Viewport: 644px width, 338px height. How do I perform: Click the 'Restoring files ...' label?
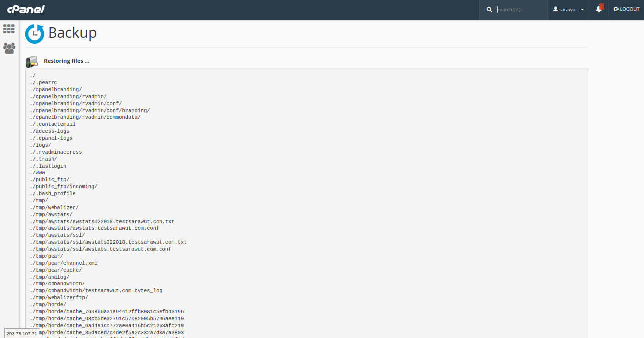(x=66, y=61)
